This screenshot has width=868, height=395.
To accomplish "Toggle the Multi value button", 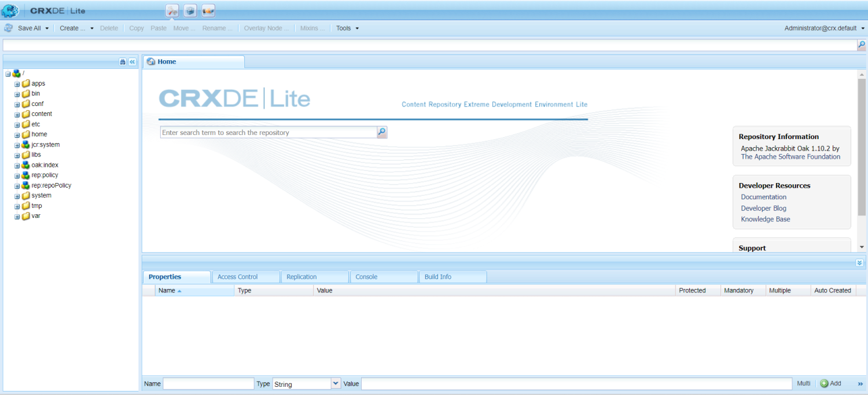I will (803, 383).
